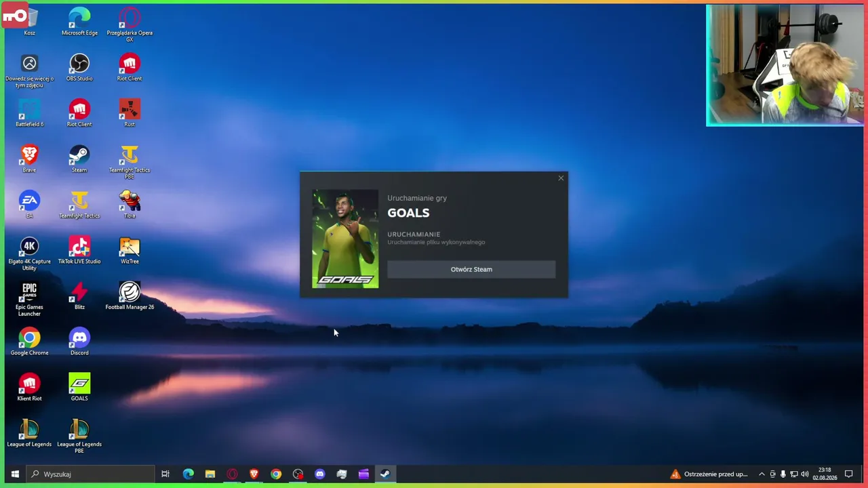Select the EA app desktop icon
This screenshot has height=488, width=868.
(29, 205)
